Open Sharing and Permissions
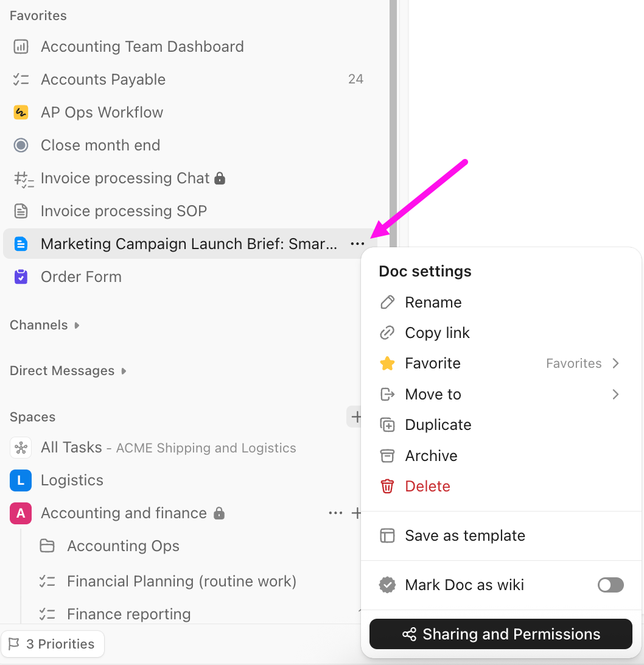 point(500,633)
